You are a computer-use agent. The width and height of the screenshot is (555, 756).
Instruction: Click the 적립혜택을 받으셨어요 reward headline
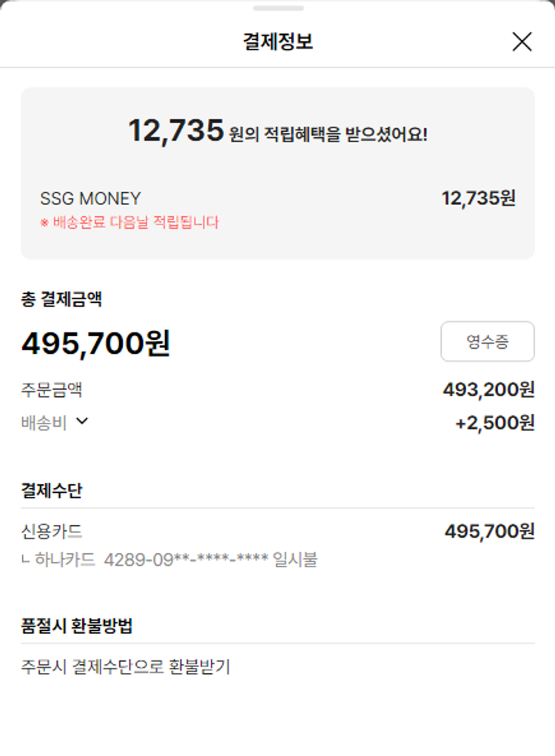click(277, 132)
